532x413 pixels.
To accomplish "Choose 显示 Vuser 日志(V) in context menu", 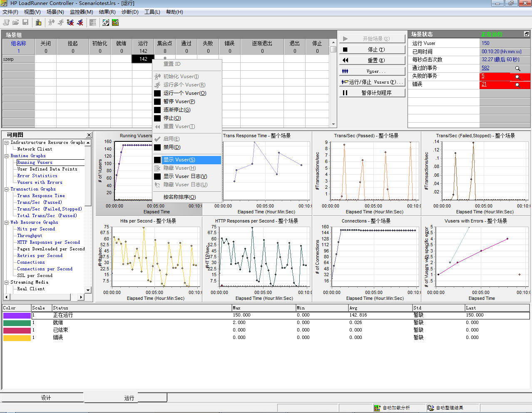I will (186, 176).
